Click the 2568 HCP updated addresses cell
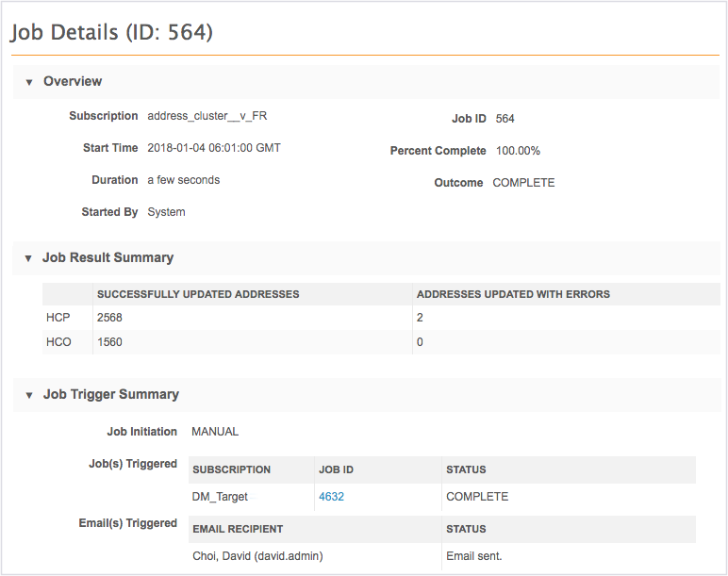The height and width of the screenshot is (576, 728). pos(109,318)
